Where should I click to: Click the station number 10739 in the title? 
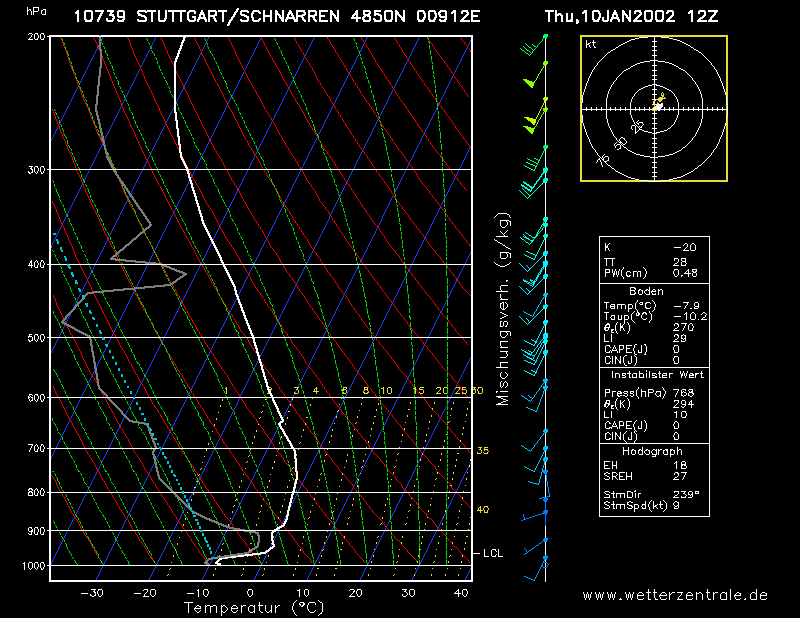click(100, 16)
